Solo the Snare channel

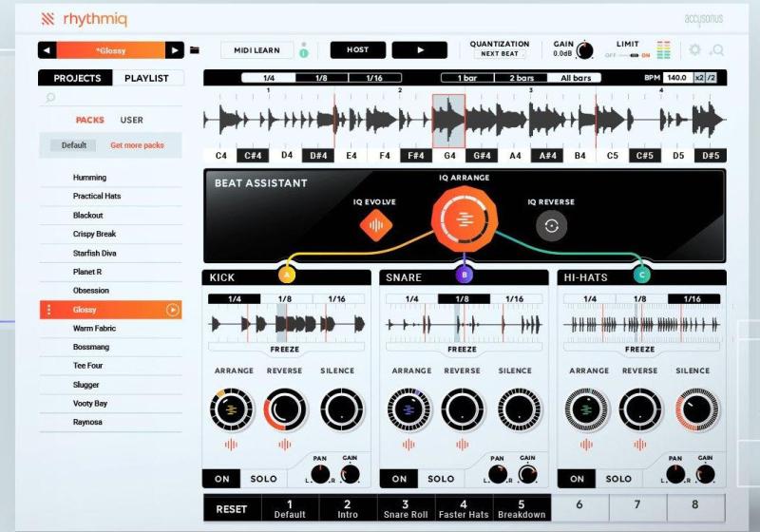pos(441,479)
